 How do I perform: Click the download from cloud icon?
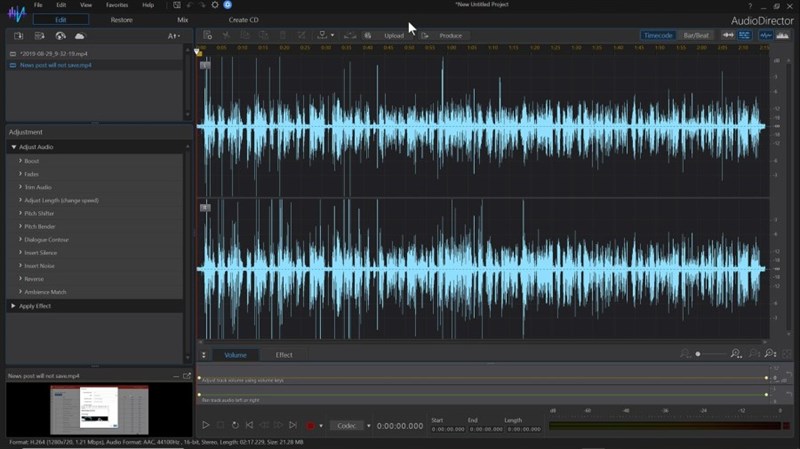[x=80, y=36]
